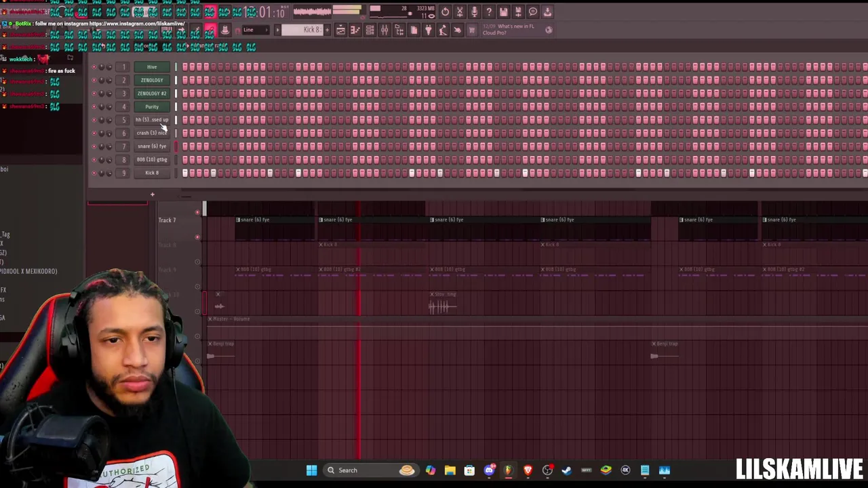Click the download/export icon in top toolbar
This screenshot has height=488, width=868.
coord(547,12)
